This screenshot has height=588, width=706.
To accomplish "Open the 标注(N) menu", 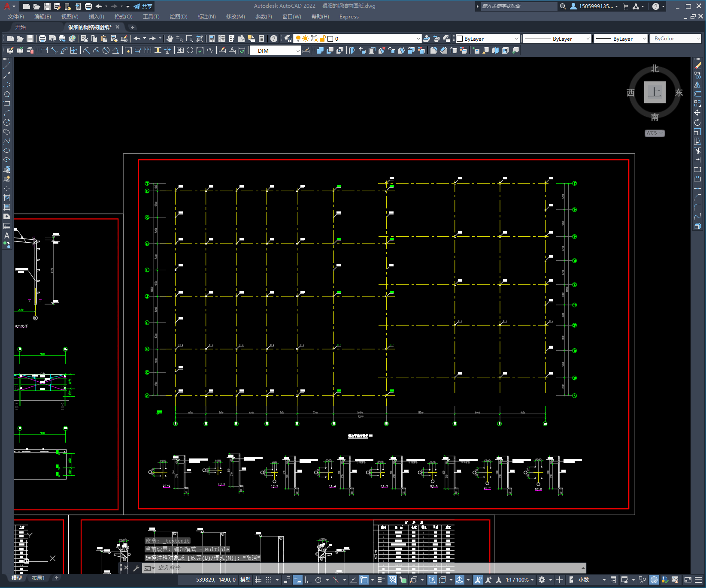I will [x=206, y=17].
